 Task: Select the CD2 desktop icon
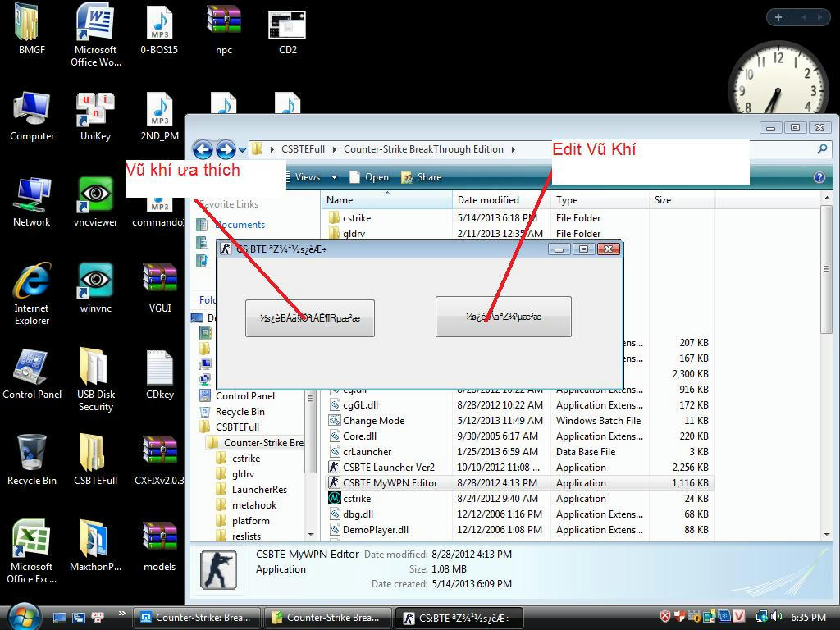click(287, 32)
